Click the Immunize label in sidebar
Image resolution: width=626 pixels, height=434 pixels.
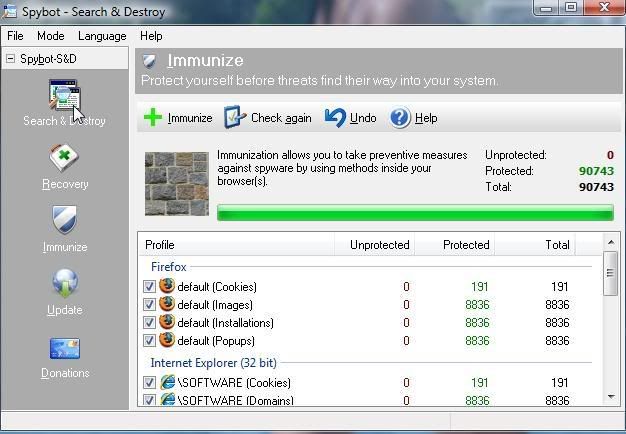[65, 247]
